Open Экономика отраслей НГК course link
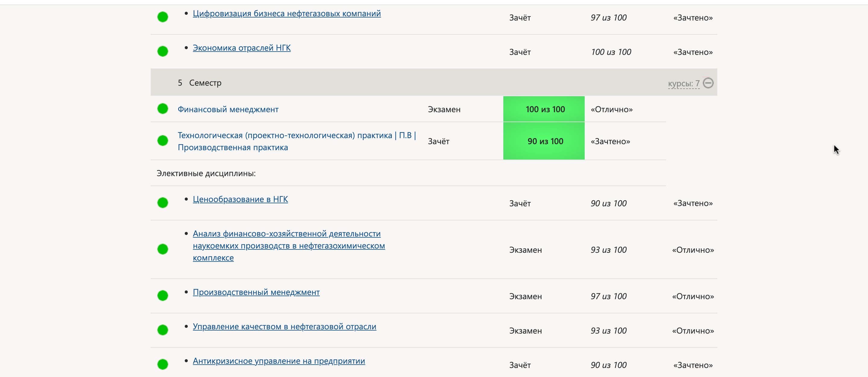 click(241, 48)
